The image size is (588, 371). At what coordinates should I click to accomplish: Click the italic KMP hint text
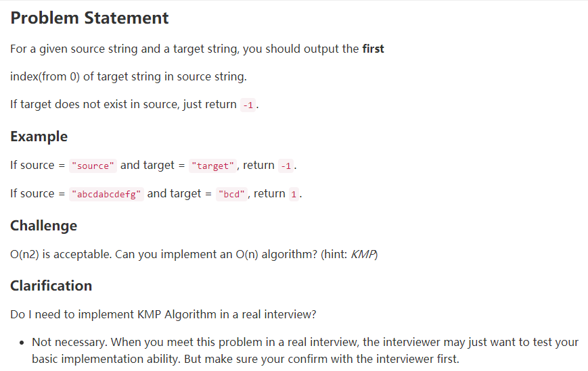362,255
